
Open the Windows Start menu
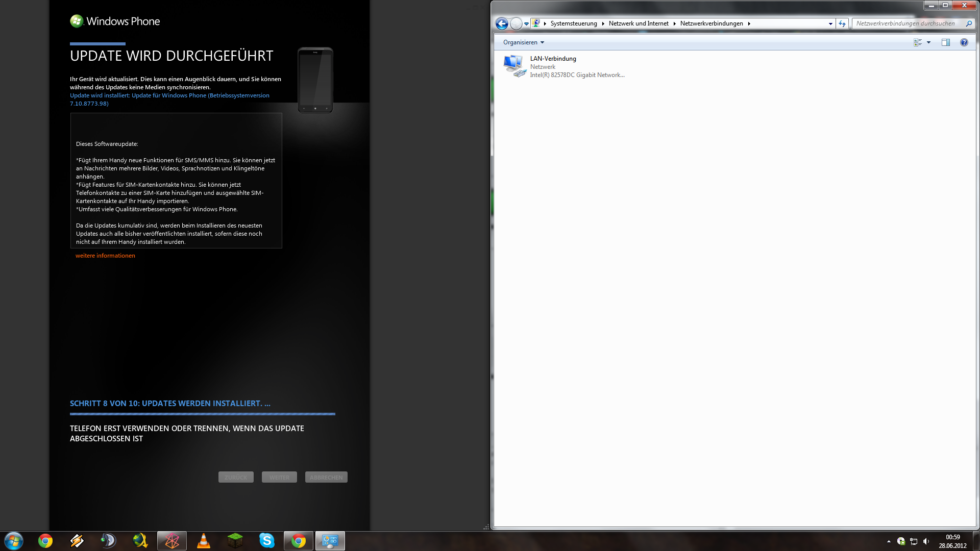tap(14, 541)
